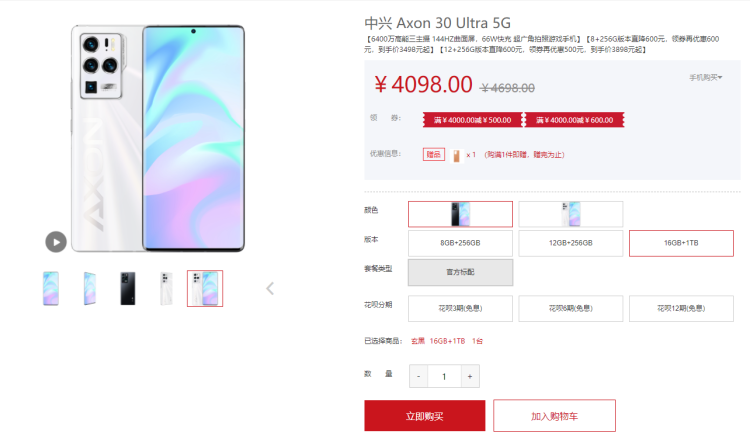
Task: Choose 花呗12期 interest-free installment
Action: pos(681,308)
